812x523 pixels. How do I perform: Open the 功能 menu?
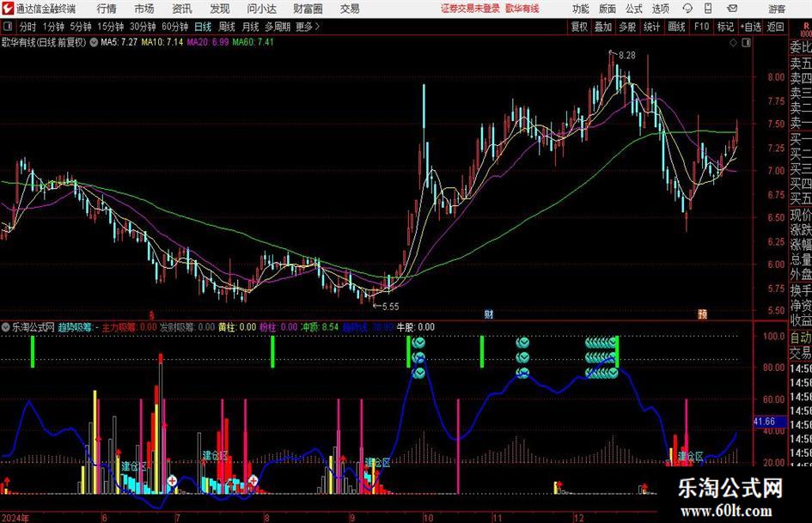tap(581, 9)
